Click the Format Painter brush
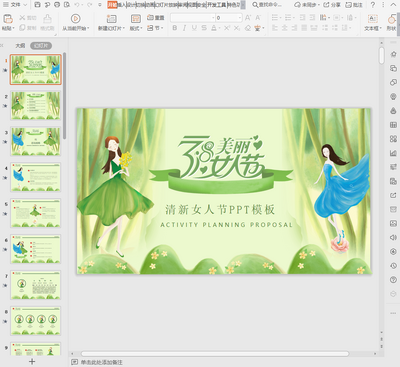The height and width of the screenshot is (367, 400). tap(47, 19)
